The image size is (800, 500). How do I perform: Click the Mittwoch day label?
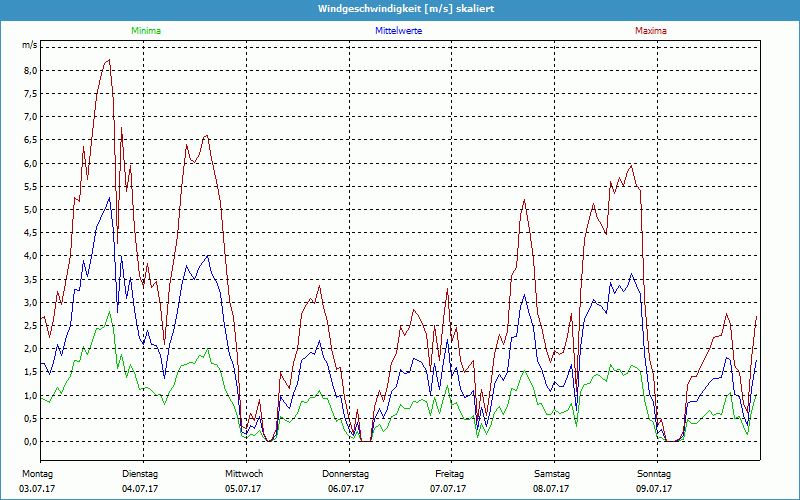click(244, 474)
